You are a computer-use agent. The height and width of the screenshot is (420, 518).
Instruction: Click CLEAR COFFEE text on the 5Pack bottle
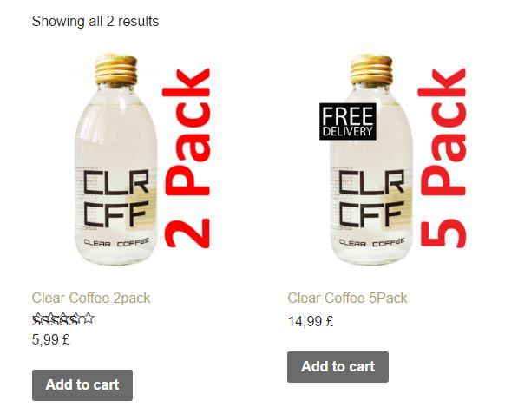[371, 243]
